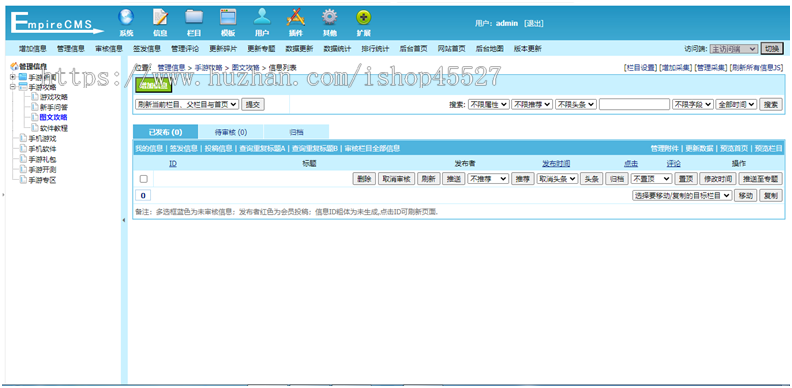Open the 查询重复标题A link
Viewport: 792px width, 388px height.
(x=263, y=149)
